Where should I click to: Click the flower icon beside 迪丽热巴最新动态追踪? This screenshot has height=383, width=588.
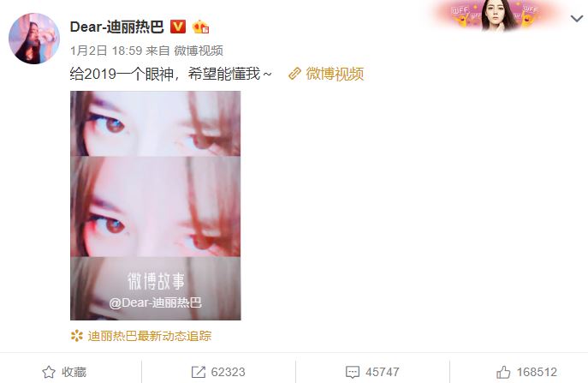(x=76, y=335)
